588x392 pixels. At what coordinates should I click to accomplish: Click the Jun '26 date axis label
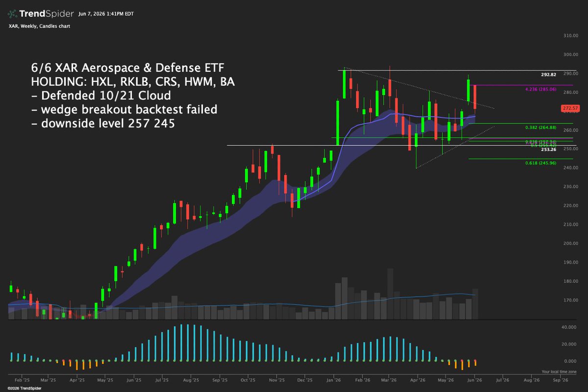point(474,380)
